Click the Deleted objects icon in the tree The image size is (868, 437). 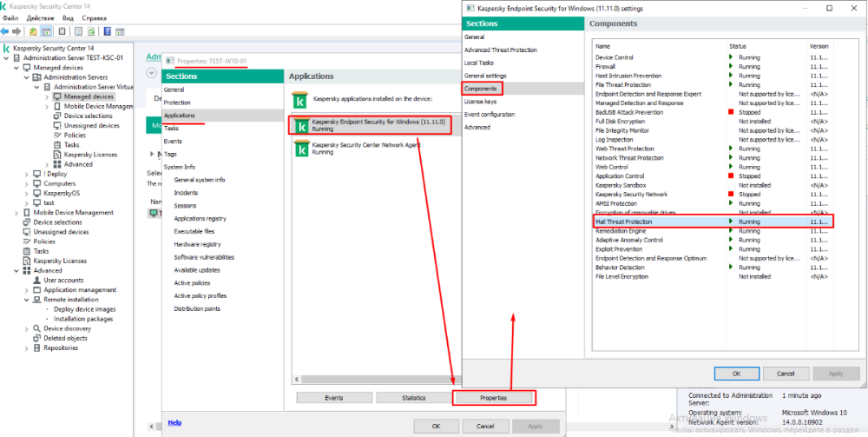click(x=37, y=339)
